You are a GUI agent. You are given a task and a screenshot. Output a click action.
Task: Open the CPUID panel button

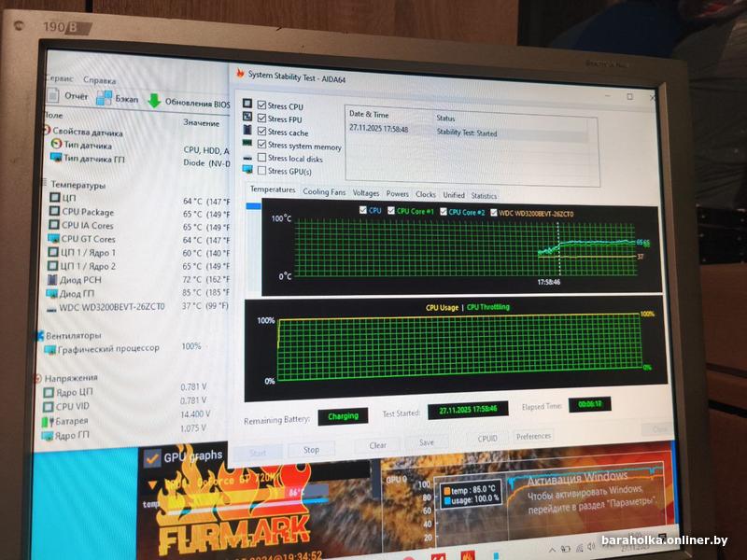(x=487, y=439)
